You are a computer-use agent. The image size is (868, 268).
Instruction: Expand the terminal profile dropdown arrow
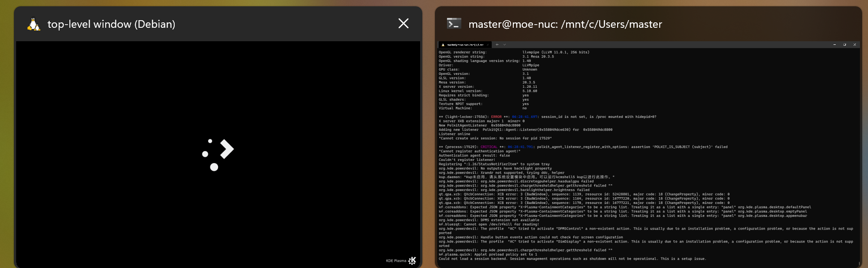504,45
